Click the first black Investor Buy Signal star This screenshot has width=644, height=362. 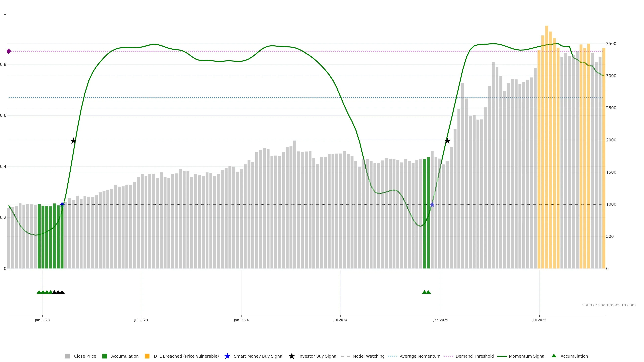tap(73, 141)
